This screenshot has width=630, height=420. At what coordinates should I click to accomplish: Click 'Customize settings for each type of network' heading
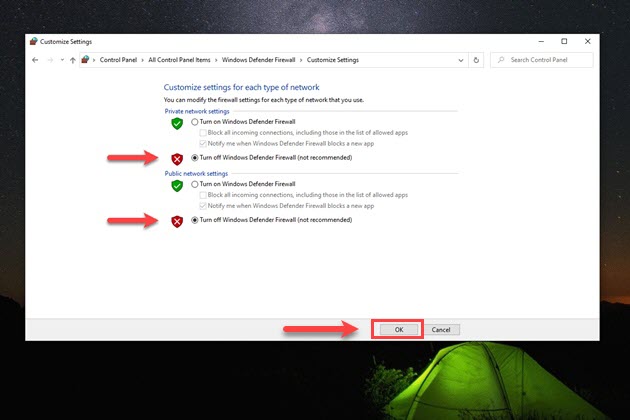(241, 87)
